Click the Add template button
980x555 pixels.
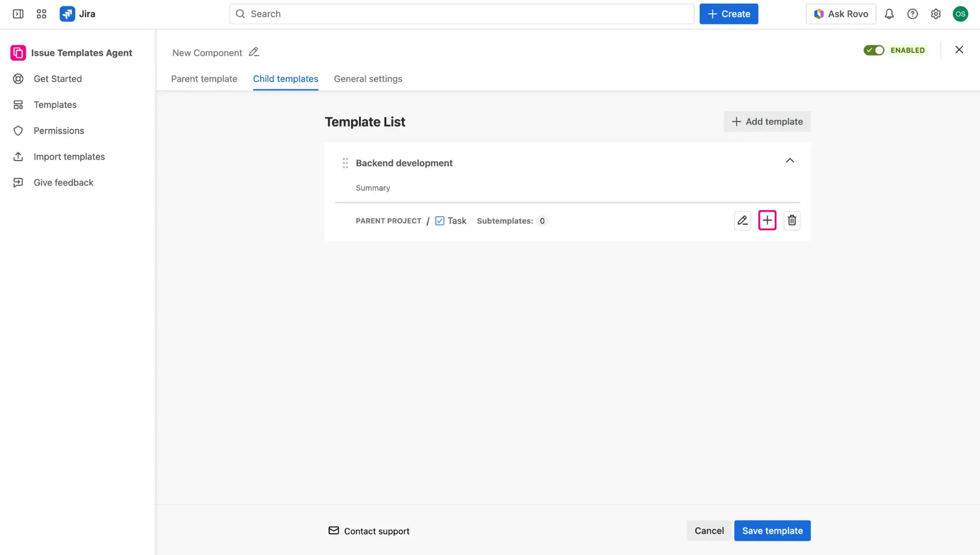(767, 121)
